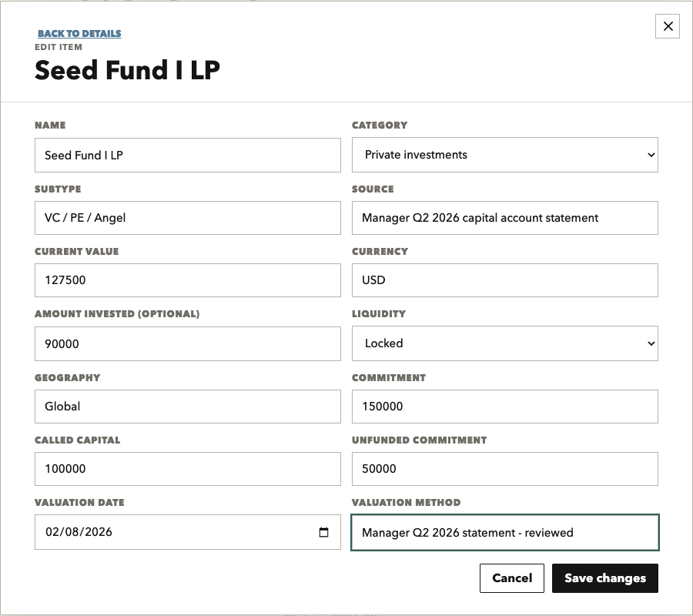Edit Current Value field showing 127500

[x=188, y=280]
